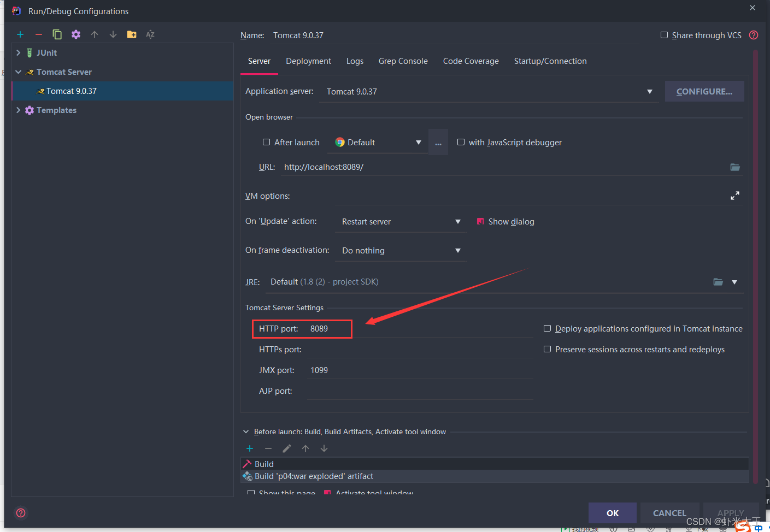Click the OK button

[x=613, y=513]
